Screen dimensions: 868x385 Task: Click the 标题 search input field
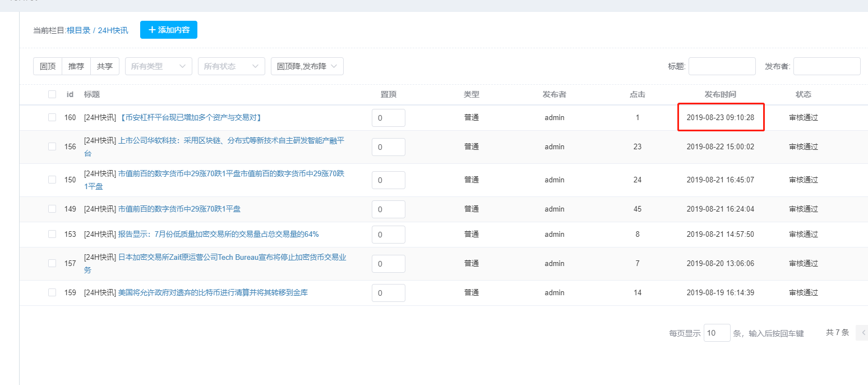tap(722, 66)
